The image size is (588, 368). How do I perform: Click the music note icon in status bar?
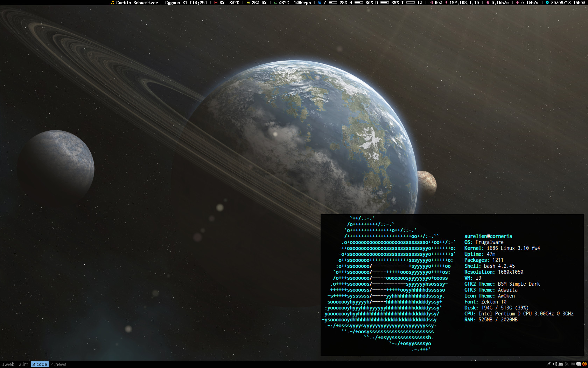(112, 2)
